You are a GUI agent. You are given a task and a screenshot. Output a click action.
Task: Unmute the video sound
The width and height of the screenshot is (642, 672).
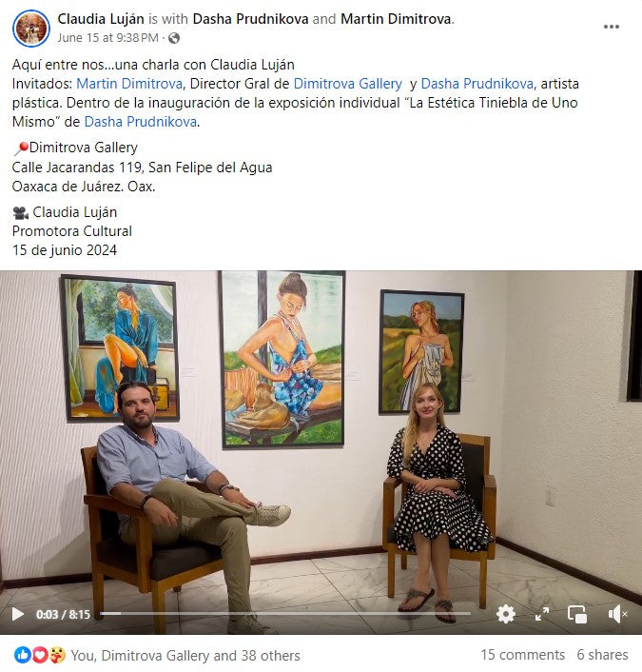click(x=617, y=614)
